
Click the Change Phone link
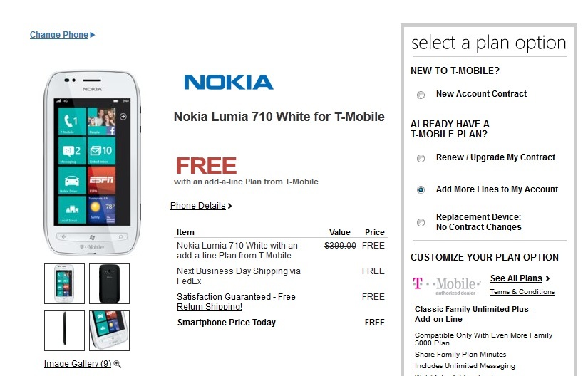click(59, 35)
